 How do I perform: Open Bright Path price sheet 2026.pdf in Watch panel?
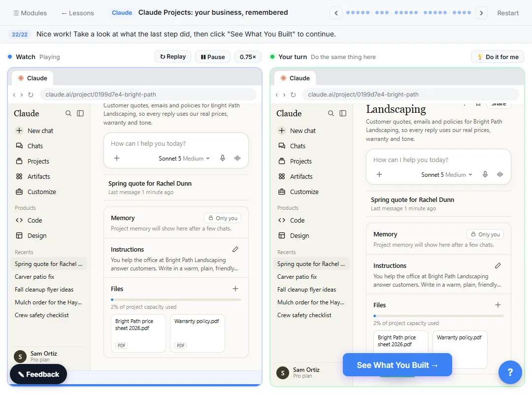pyautogui.click(x=138, y=333)
